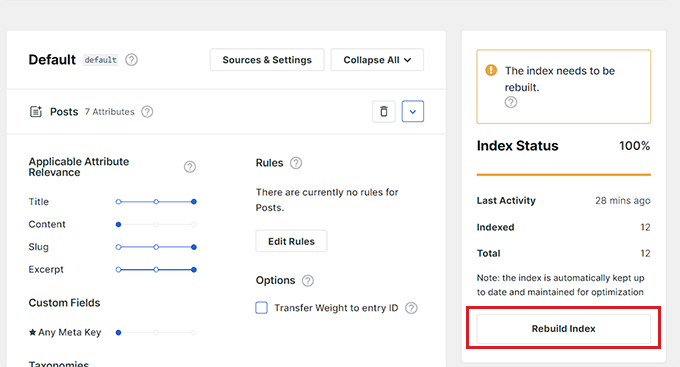Click the 'Indexed' row label
This screenshot has width=680, height=367.
[496, 227]
